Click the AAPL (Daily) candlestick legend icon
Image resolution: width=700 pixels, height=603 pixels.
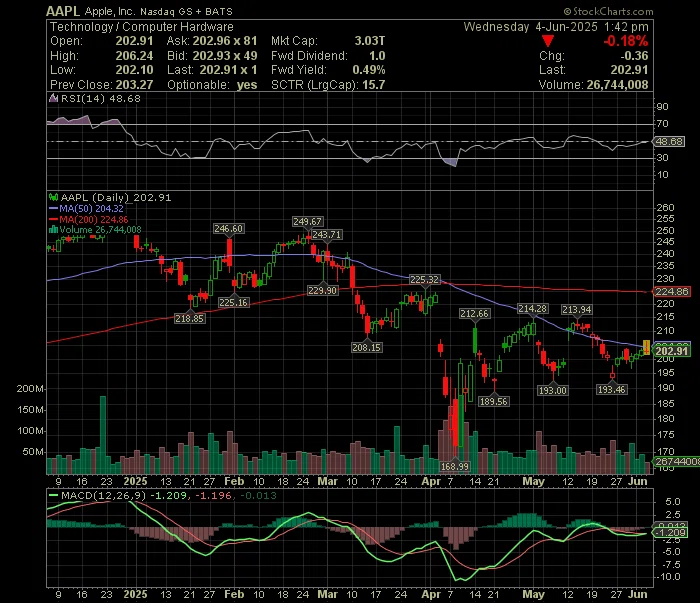pyautogui.click(x=54, y=197)
